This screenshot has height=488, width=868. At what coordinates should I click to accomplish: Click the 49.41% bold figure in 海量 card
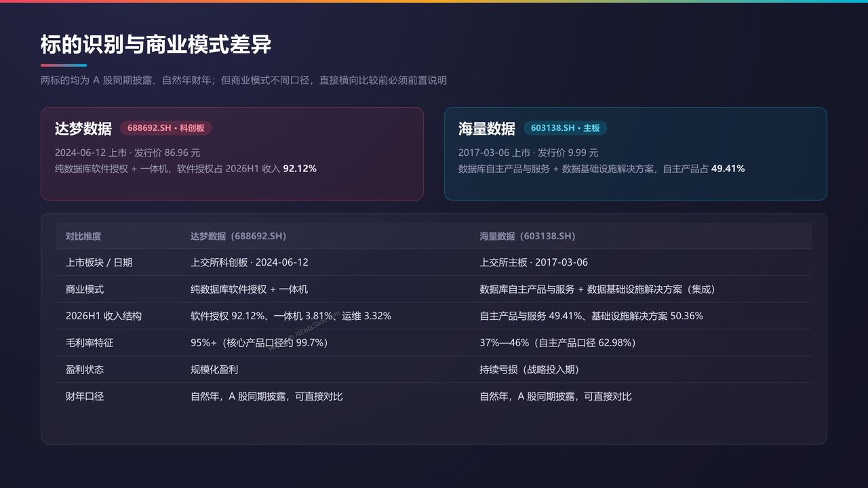click(x=728, y=168)
